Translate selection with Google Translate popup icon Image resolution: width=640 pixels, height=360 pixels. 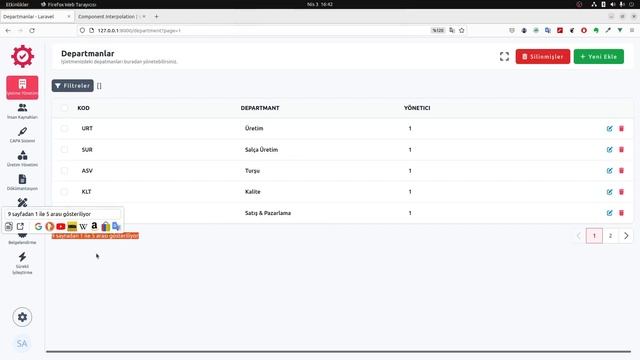(x=116, y=226)
